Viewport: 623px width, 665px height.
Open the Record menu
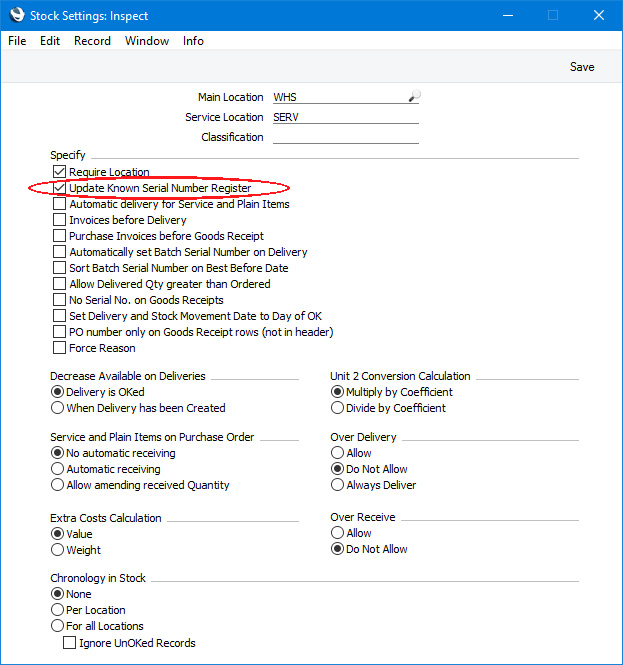(92, 41)
